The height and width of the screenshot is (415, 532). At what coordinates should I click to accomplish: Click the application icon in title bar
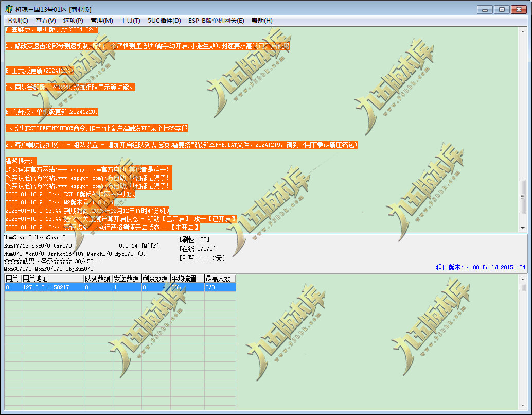click(x=9, y=9)
